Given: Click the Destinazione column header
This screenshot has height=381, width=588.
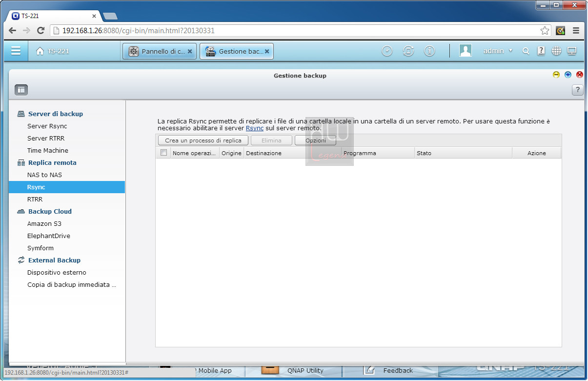Looking at the screenshot, I should (292, 153).
